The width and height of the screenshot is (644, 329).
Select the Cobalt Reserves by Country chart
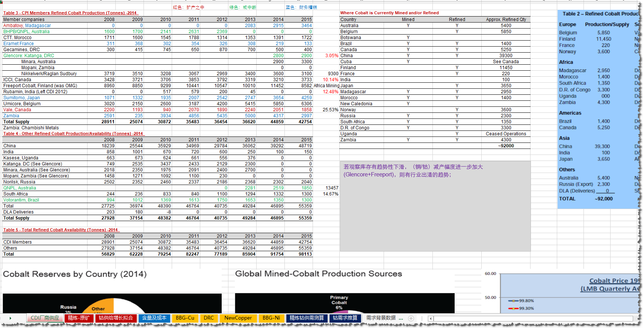[x=112, y=291]
